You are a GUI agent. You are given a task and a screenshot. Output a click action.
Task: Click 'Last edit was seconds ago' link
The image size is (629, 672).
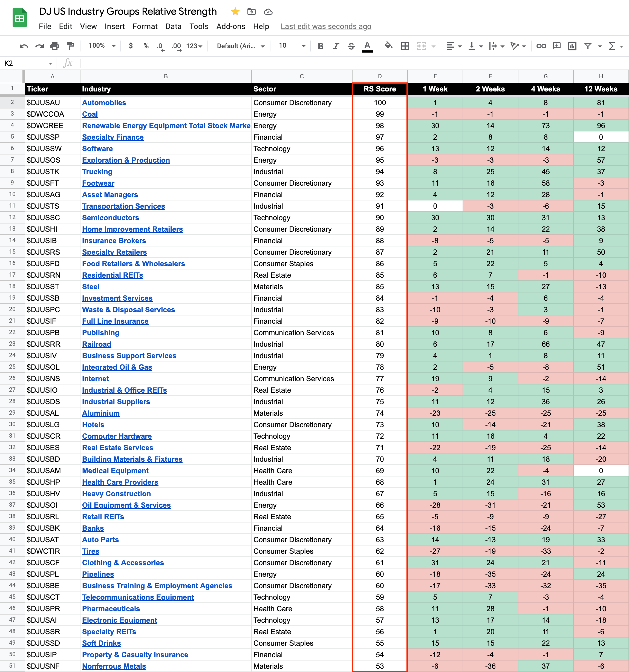326,26
